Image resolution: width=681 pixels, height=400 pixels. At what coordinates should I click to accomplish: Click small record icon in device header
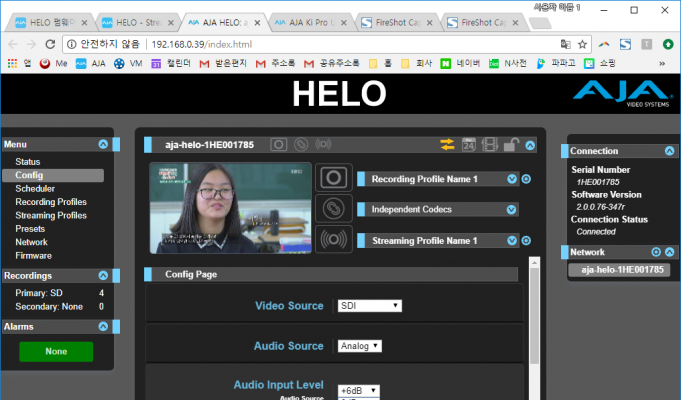click(278, 144)
